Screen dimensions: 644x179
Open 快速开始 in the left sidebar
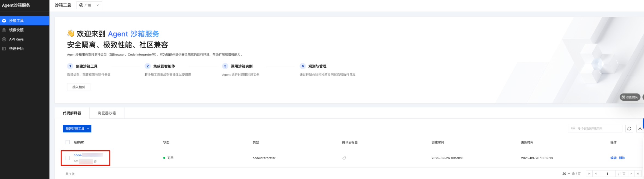[x=25, y=48]
